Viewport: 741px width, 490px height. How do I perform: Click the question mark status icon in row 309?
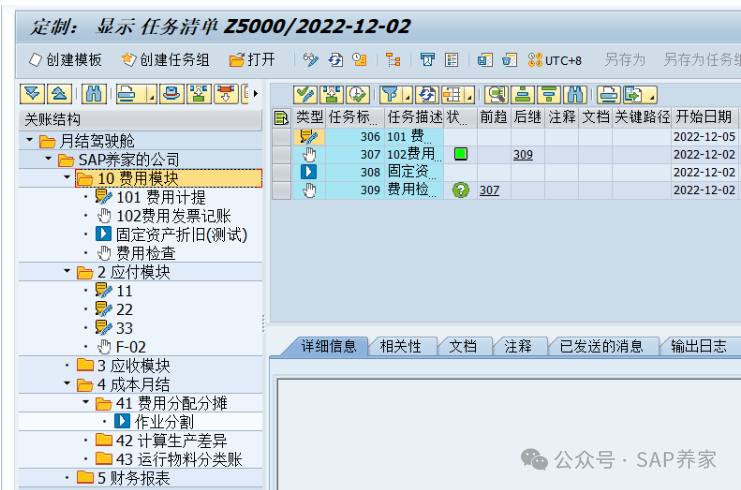tap(460, 190)
